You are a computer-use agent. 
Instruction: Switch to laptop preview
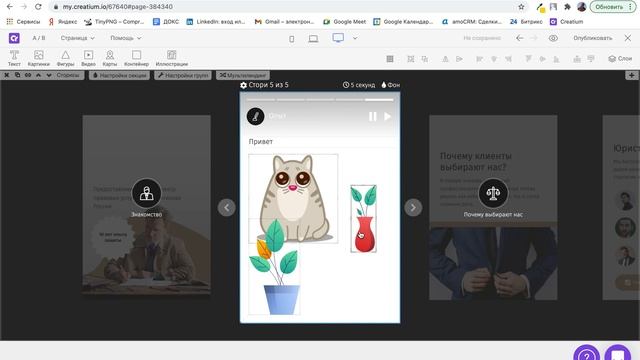[x=313, y=39]
